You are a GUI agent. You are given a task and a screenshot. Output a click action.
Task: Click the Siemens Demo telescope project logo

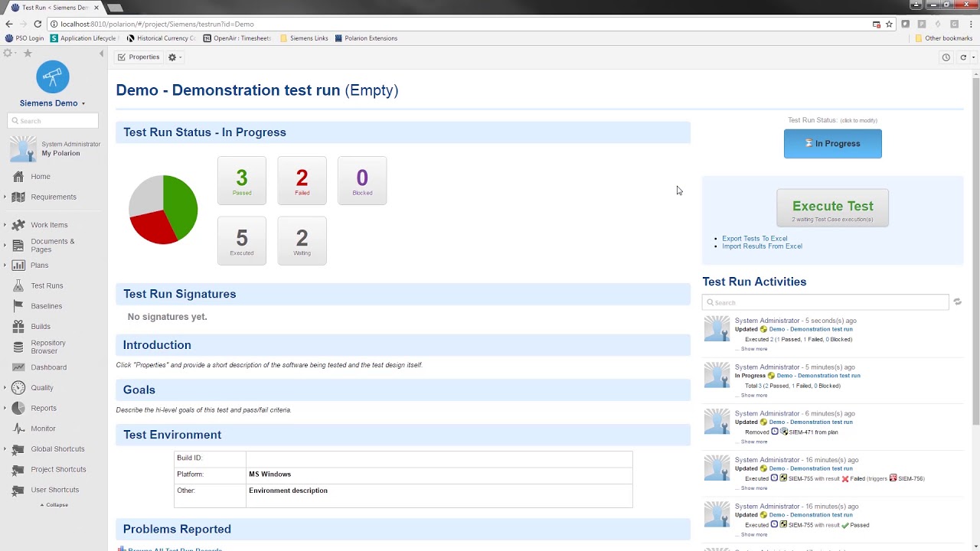pyautogui.click(x=53, y=77)
